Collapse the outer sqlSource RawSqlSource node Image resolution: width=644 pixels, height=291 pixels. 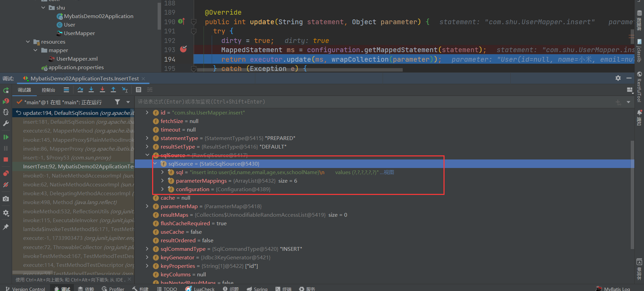[147, 155]
